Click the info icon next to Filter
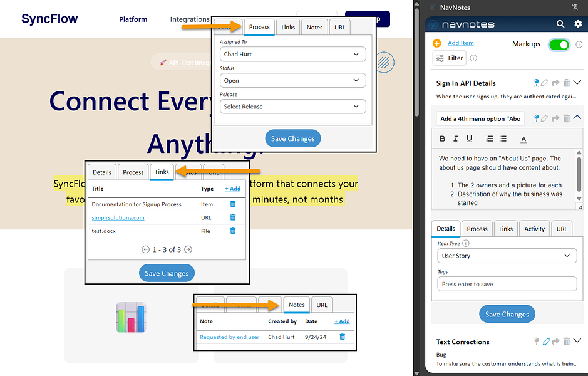 tap(473, 58)
